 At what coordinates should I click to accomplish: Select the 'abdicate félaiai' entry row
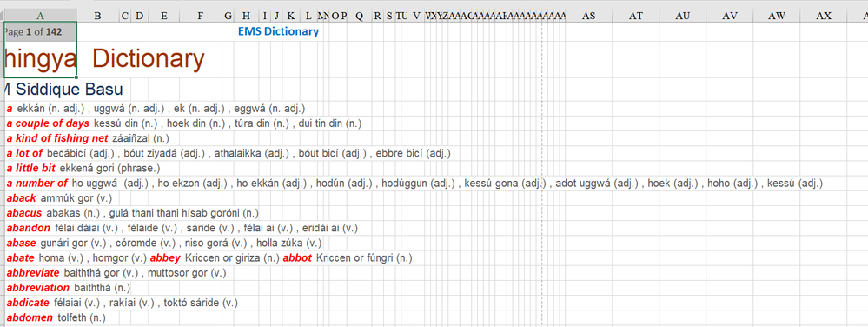tap(122, 303)
